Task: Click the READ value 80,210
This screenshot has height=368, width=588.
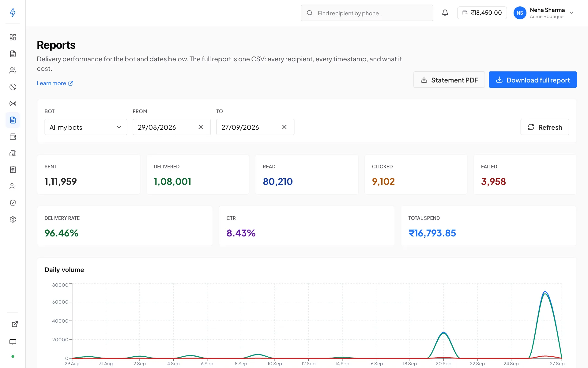Action: point(278,182)
